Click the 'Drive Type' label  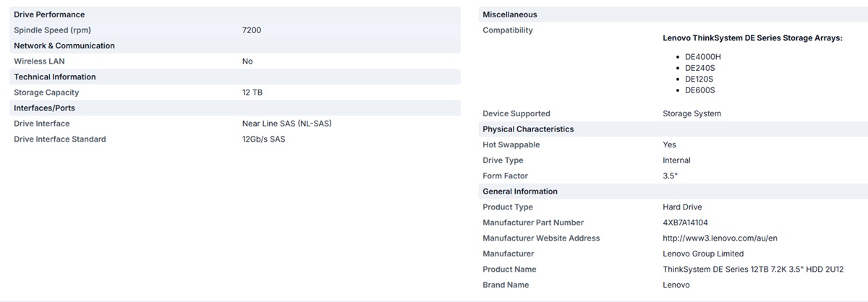point(503,160)
